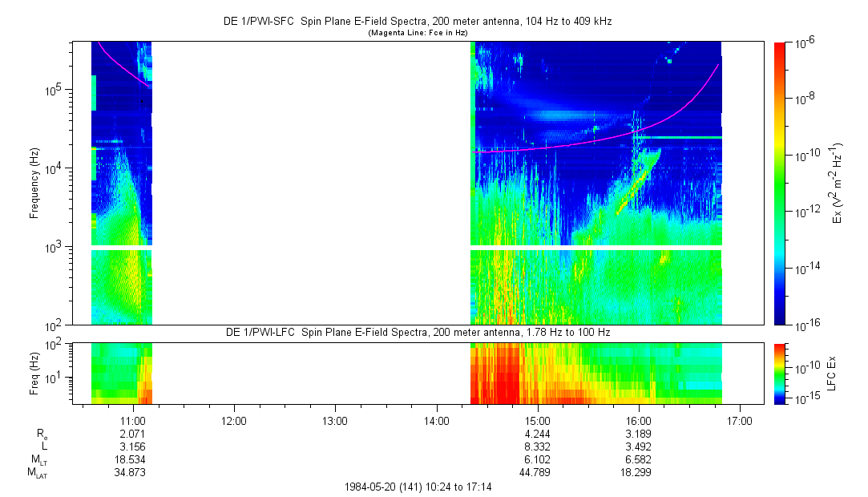Click the R_e value 4.244
This screenshot has width=868, height=497.
pyautogui.click(x=536, y=433)
